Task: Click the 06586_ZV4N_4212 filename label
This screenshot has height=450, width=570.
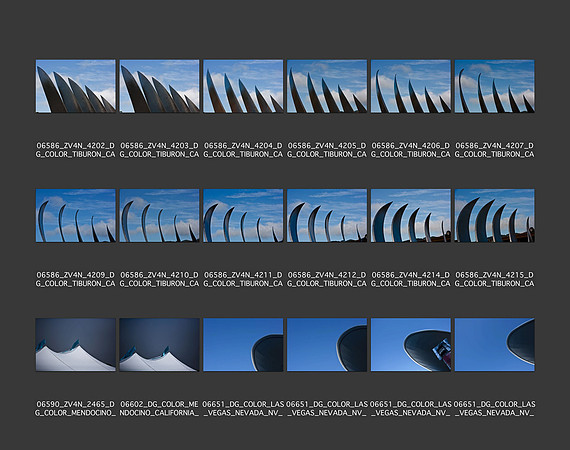Action: tap(327, 279)
